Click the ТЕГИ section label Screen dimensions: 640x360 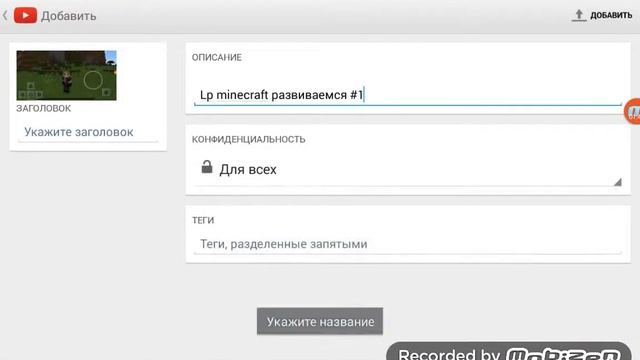[x=203, y=220]
